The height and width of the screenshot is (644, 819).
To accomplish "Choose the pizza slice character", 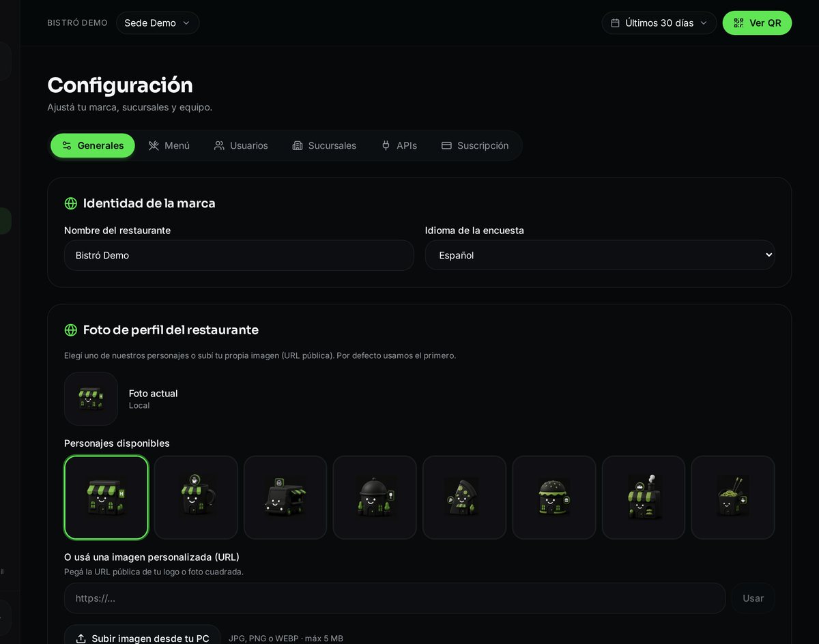I will coord(464,497).
